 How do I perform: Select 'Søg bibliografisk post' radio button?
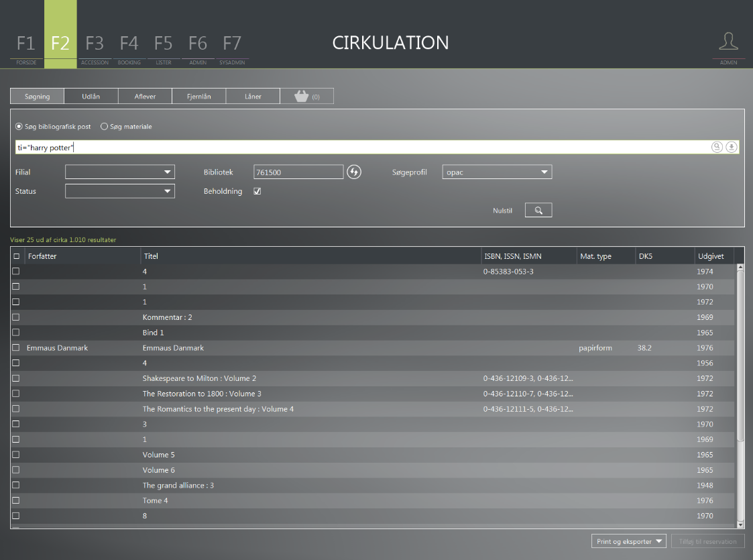click(19, 126)
